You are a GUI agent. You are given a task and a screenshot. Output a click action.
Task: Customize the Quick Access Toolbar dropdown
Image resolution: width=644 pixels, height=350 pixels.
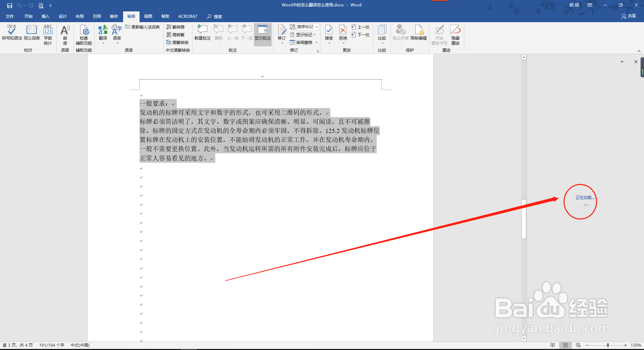(50, 6)
